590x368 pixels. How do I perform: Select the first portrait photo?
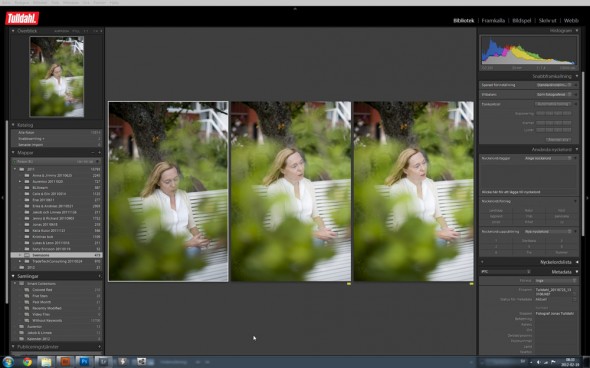[168, 191]
